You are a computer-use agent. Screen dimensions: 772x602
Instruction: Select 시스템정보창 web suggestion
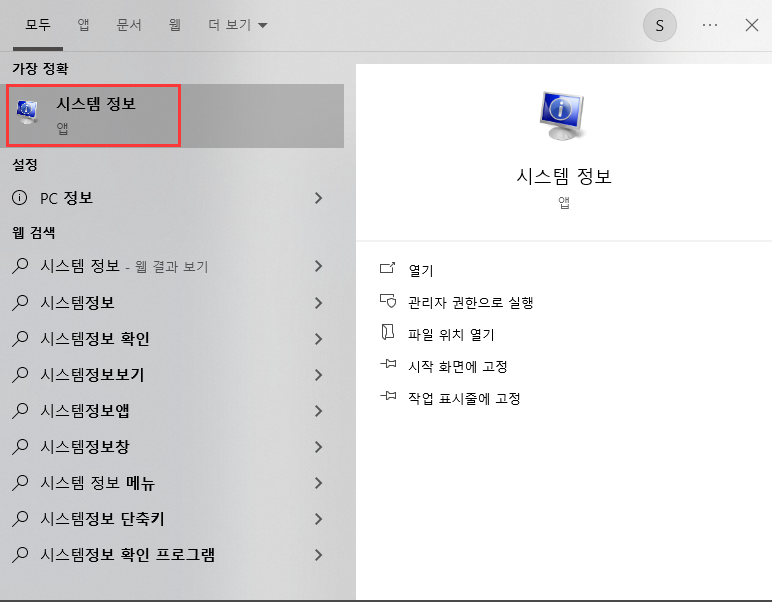point(172,446)
